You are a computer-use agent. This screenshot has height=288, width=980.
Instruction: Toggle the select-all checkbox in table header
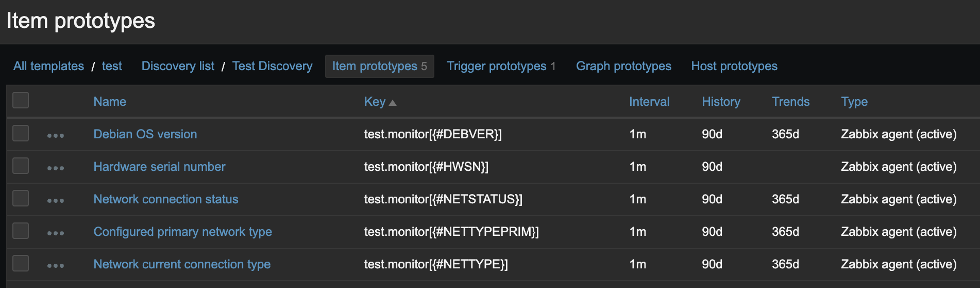tap(21, 100)
